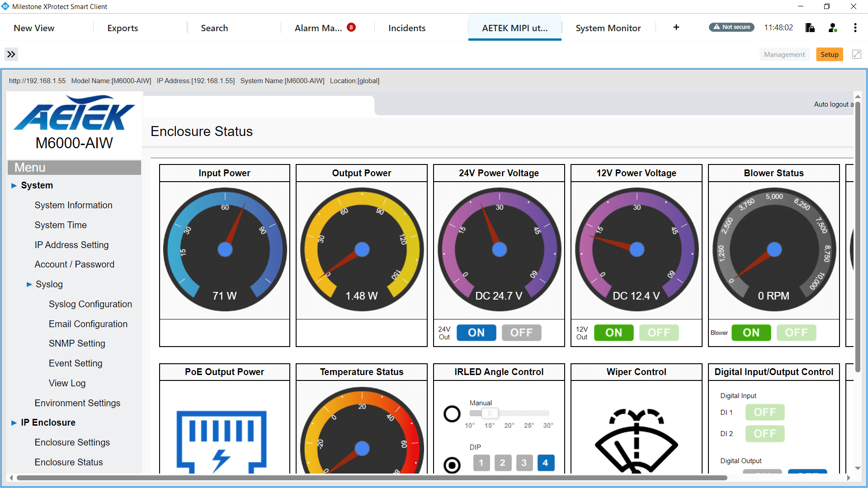Click the scroll down arrow

(x=858, y=469)
